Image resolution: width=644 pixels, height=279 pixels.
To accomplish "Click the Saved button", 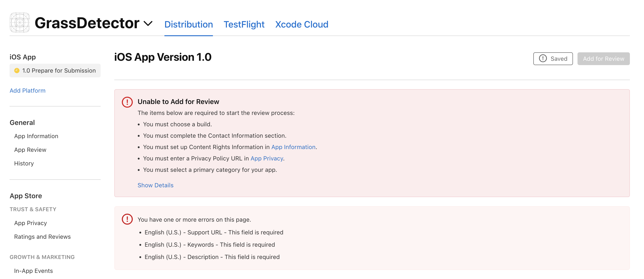I will click(x=553, y=58).
